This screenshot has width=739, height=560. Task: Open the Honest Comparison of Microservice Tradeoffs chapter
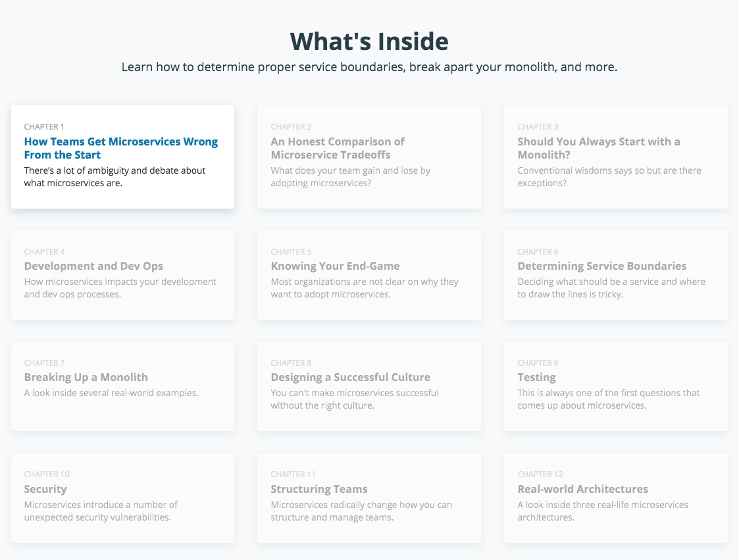click(x=338, y=148)
